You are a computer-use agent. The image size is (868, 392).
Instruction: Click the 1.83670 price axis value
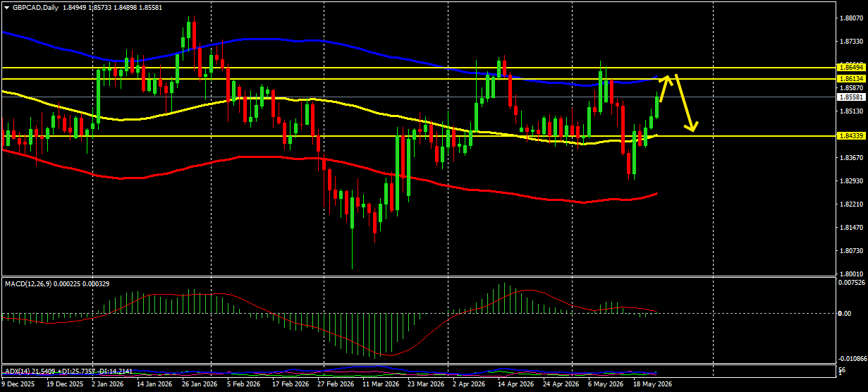click(852, 158)
